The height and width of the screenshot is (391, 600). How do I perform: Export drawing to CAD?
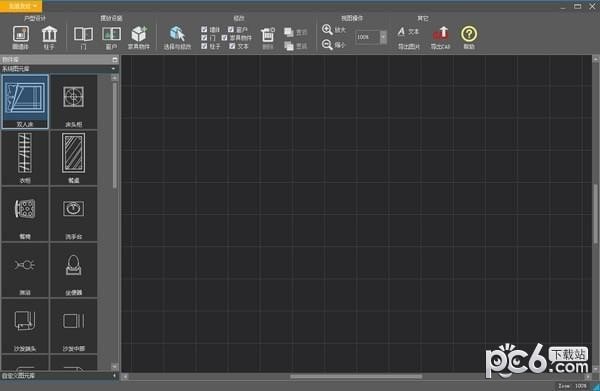pos(441,37)
